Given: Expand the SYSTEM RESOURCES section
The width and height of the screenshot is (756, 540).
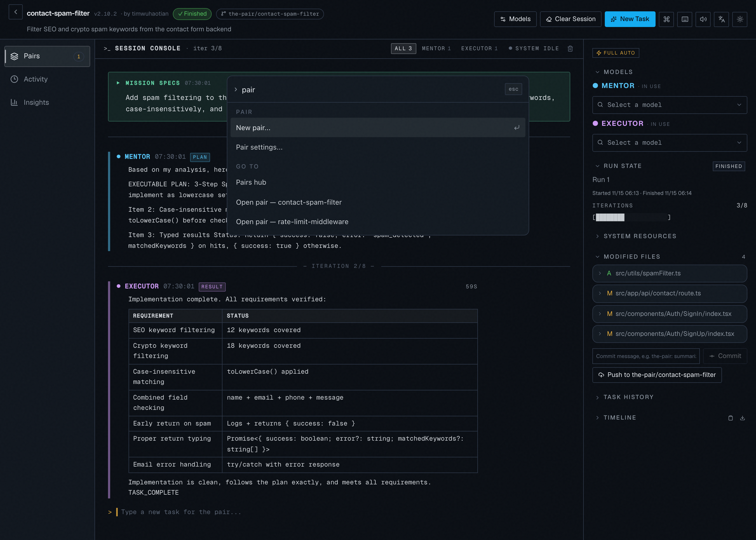Looking at the screenshot, I should coord(636,236).
